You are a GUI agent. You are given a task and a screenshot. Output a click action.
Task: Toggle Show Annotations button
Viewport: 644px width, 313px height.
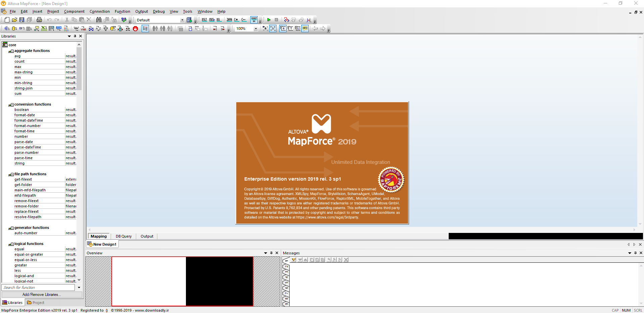tap(283, 28)
